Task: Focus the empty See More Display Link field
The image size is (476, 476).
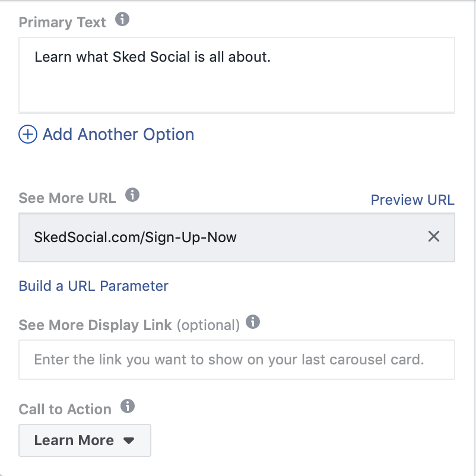Action: point(236,360)
